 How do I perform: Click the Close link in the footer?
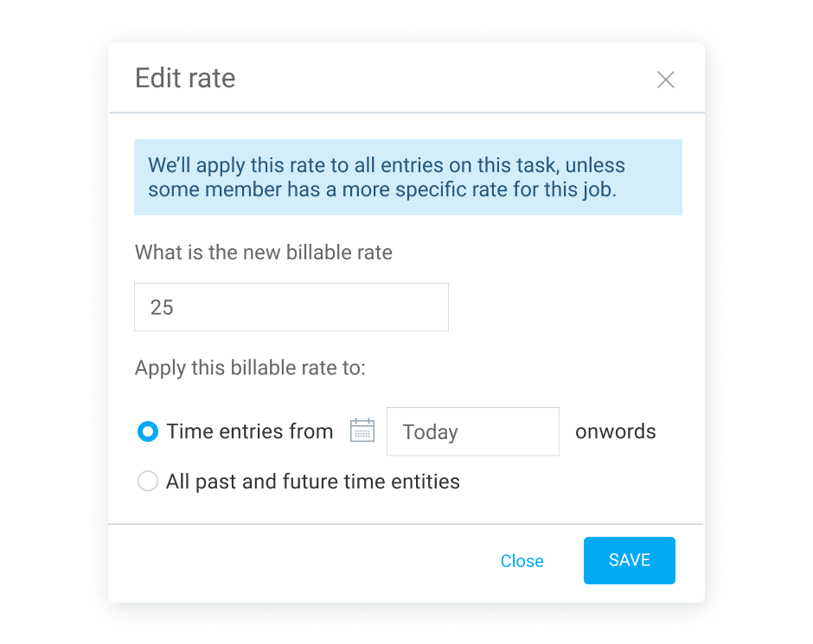[522, 561]
